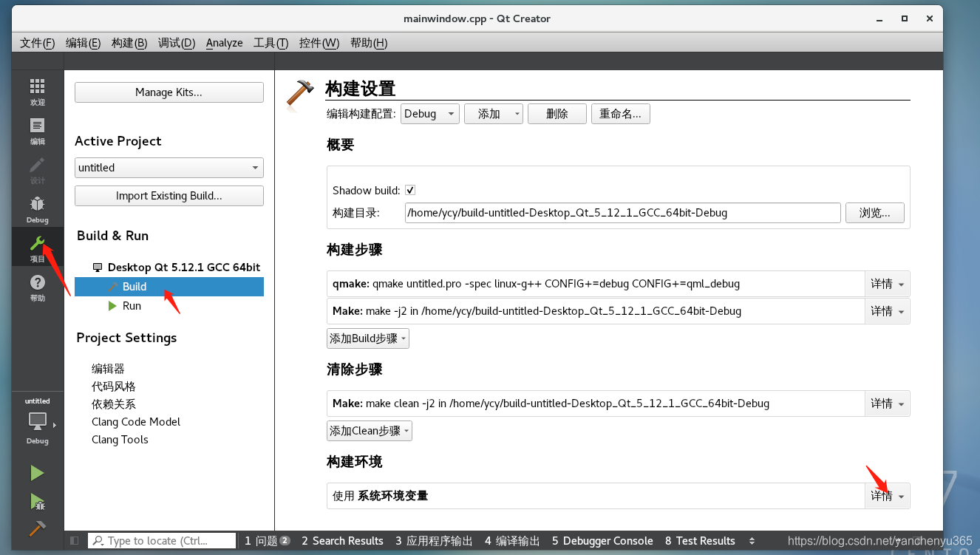Switch to the 欢迎 (Welcome) mode
This screenshot has width=980, height=555.
click(37, 92)
